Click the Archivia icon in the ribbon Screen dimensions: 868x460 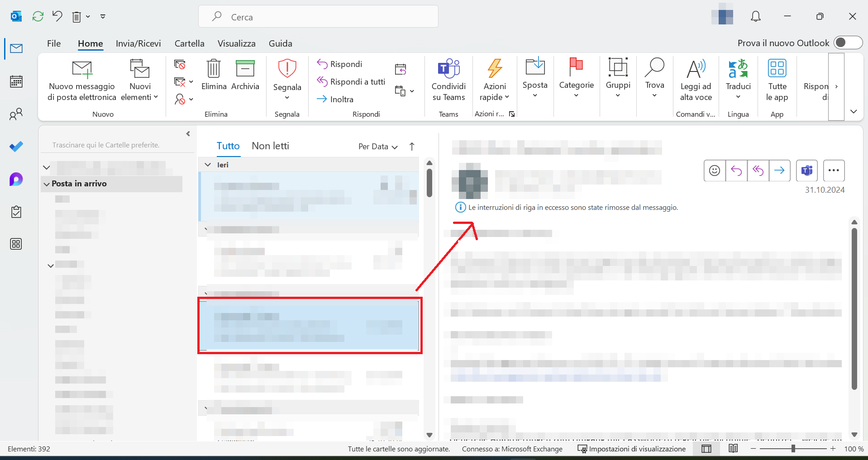(245, 69)
